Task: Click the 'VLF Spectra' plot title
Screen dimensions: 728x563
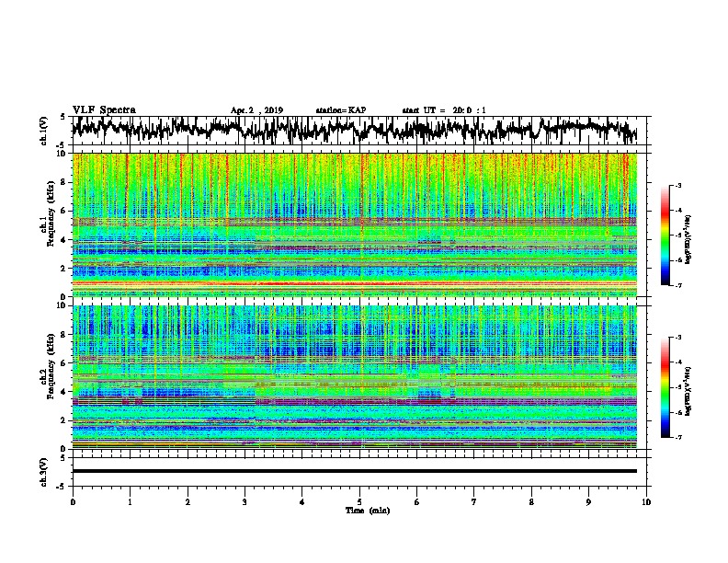Action: 104,109
